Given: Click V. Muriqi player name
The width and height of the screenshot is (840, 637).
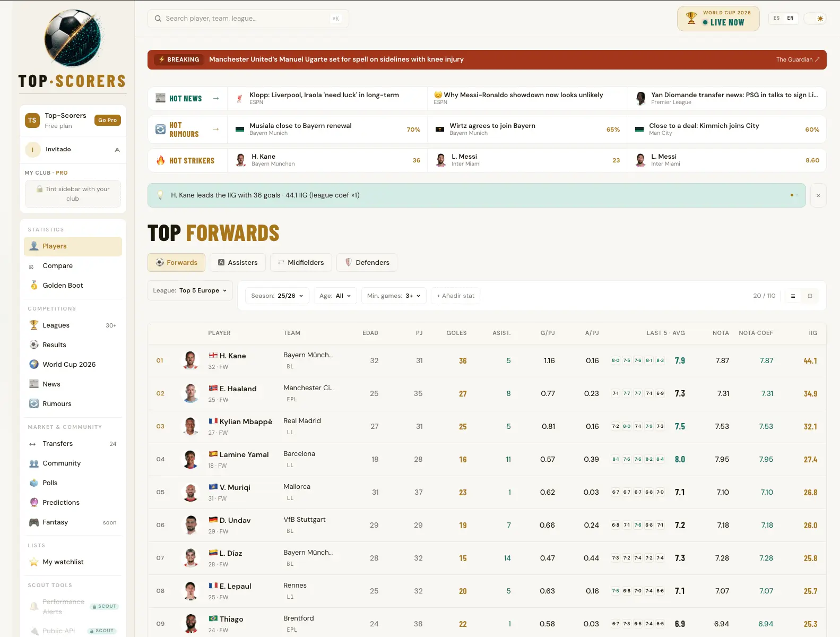Looking at the screenshot, I should tap(235, 487).
